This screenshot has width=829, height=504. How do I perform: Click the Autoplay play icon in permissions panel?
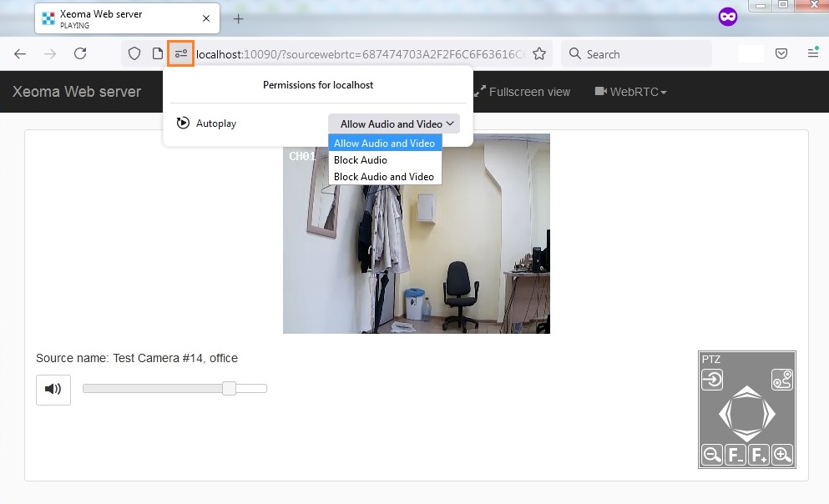tap(183, 123)
